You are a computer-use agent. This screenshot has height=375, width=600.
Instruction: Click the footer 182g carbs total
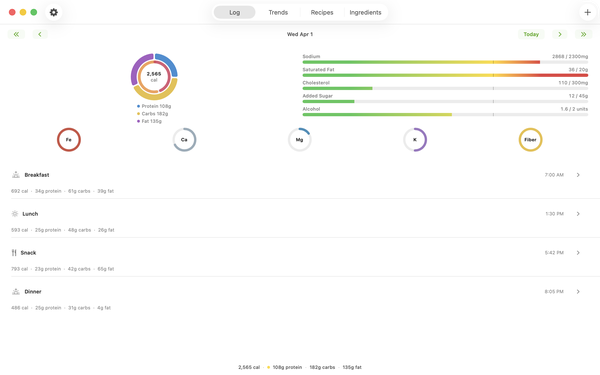tap(322, 367)
